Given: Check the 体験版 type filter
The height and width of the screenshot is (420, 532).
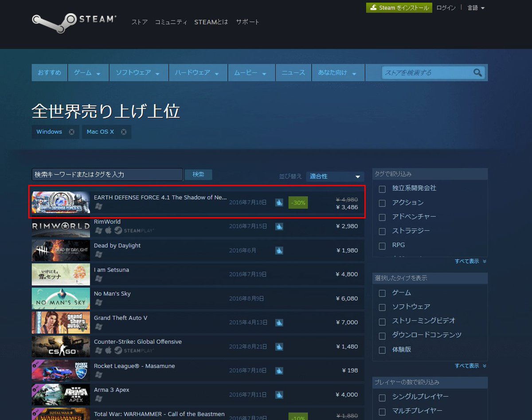Looking at the screenshot, I should point(382,350).
